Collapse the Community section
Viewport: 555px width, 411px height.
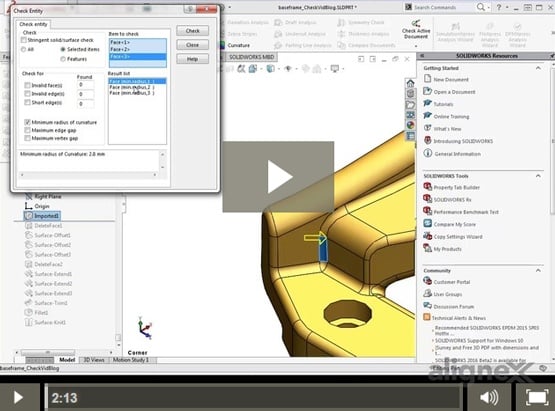click(538, 270)
